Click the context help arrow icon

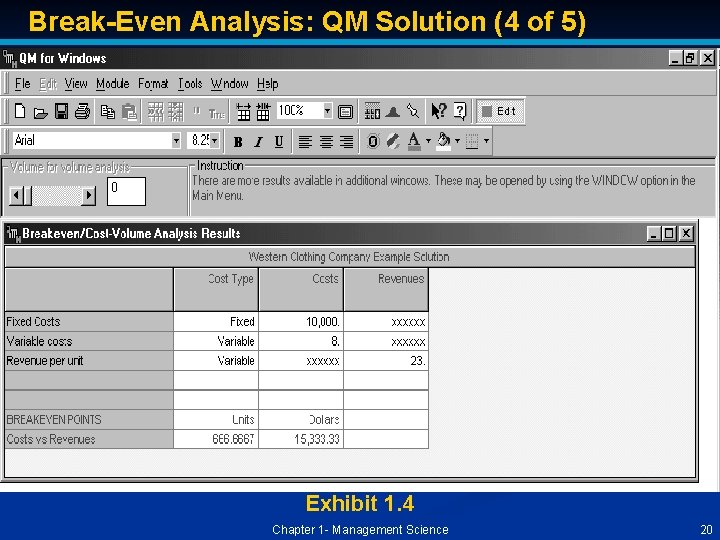[x=439, y=111]
